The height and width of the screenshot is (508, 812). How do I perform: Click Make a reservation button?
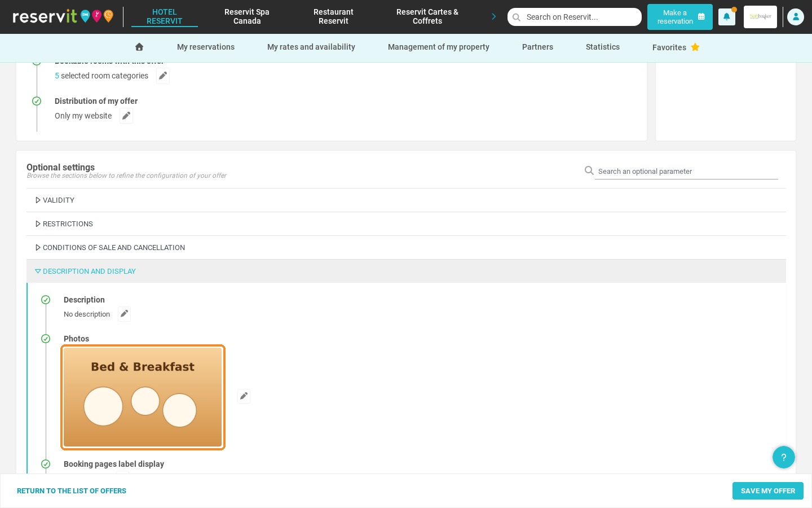click(680, 17)
